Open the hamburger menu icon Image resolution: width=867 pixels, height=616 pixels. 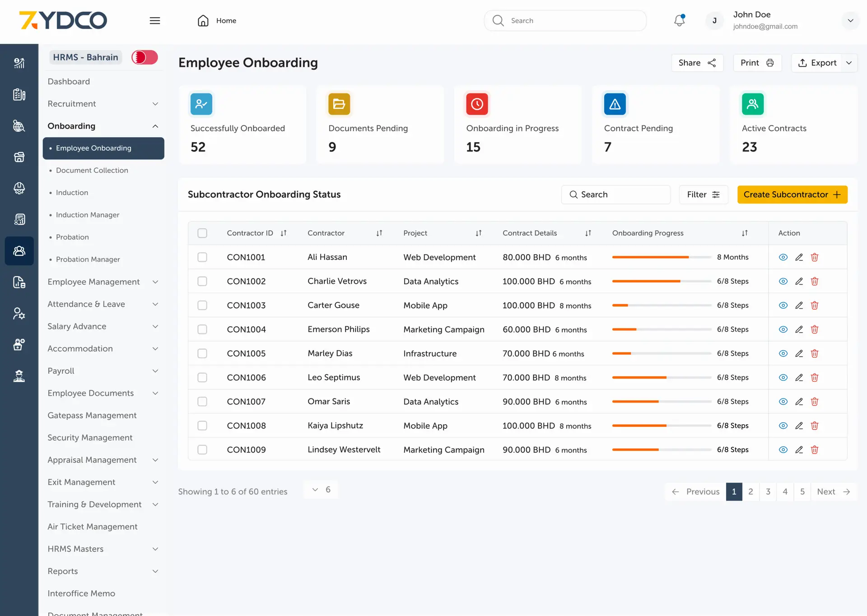click(155, 21)
